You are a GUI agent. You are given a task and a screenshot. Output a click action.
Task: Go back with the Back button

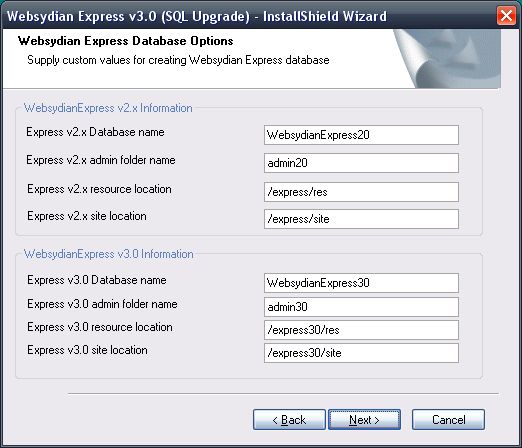(289, 420)
